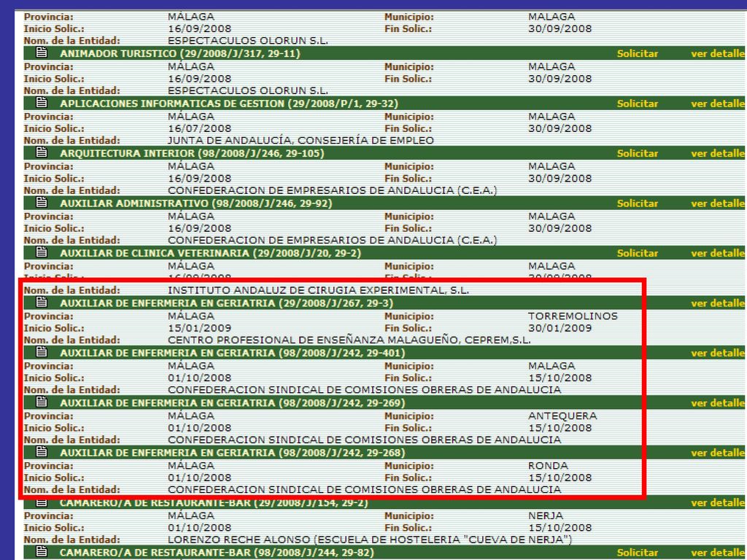This screenshot has height=560, width=747.
Task: Select entity CENTRO PROFESIONAL DE ENSEÑANZA MALAGUEÑO
Action: [x=349, y=341]
